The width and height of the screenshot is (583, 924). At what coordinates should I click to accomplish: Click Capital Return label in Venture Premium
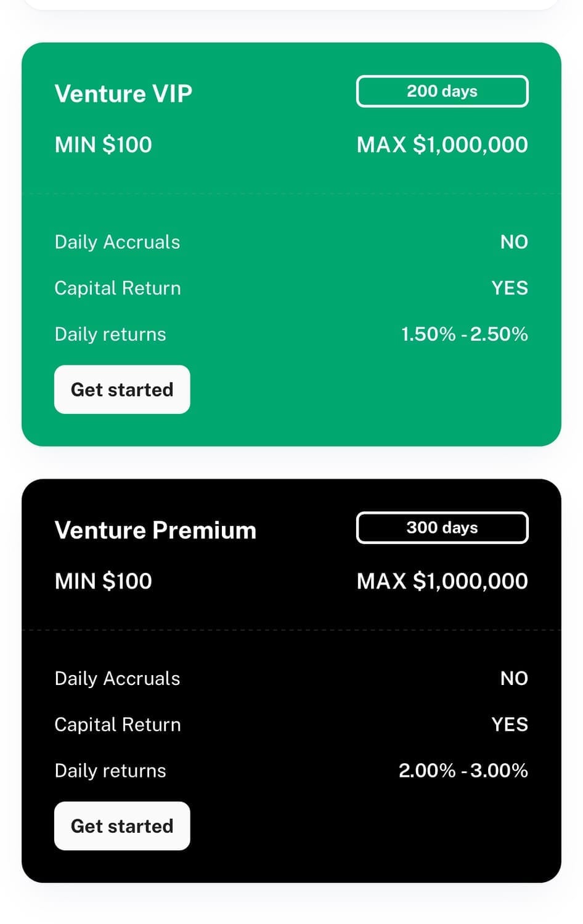[118, 724]
